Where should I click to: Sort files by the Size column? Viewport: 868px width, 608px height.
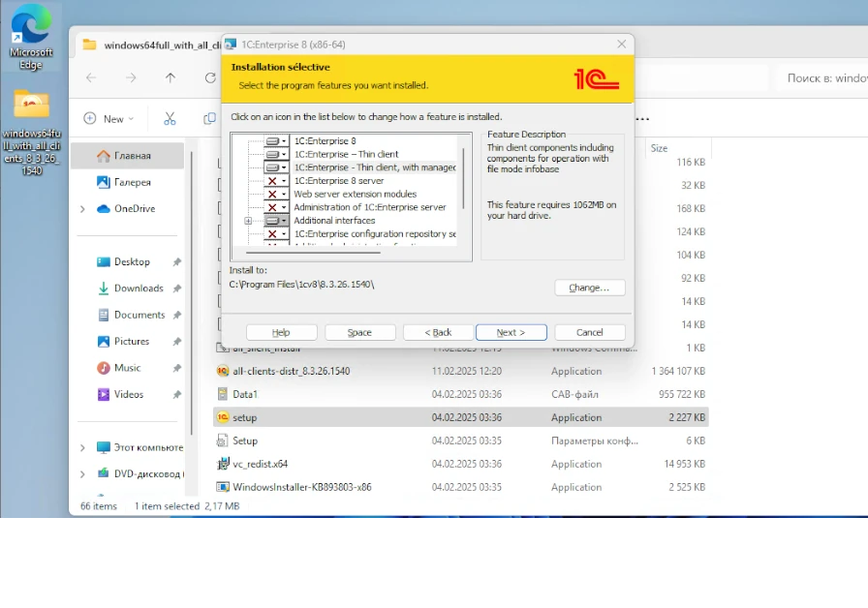tap(659, 148)
